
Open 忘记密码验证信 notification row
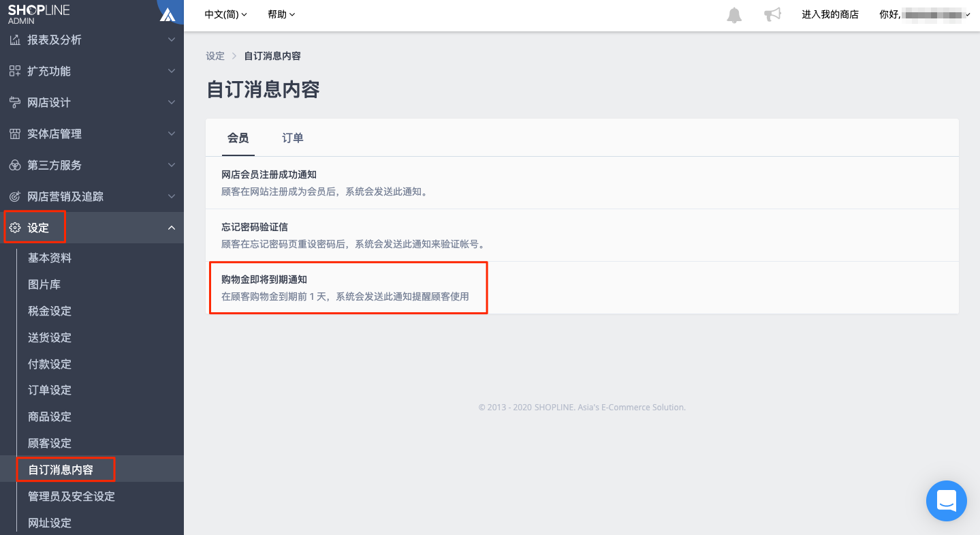pos(582,235)
